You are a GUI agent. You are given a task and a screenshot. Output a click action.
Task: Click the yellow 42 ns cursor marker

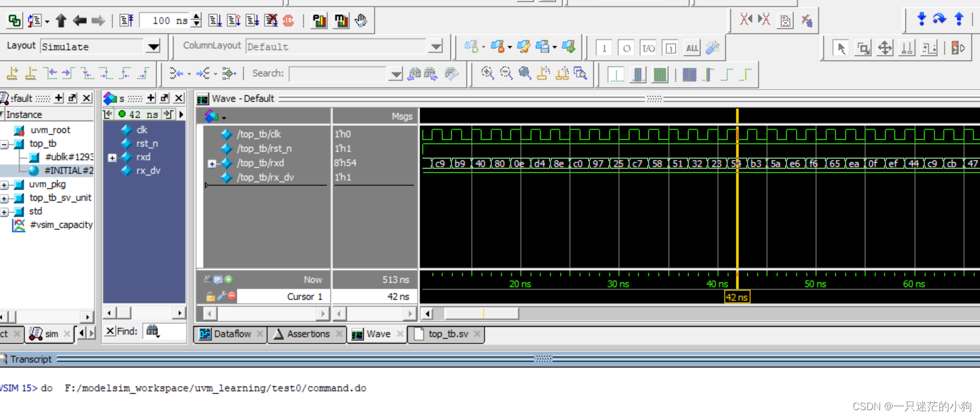(x=737, y=297)
